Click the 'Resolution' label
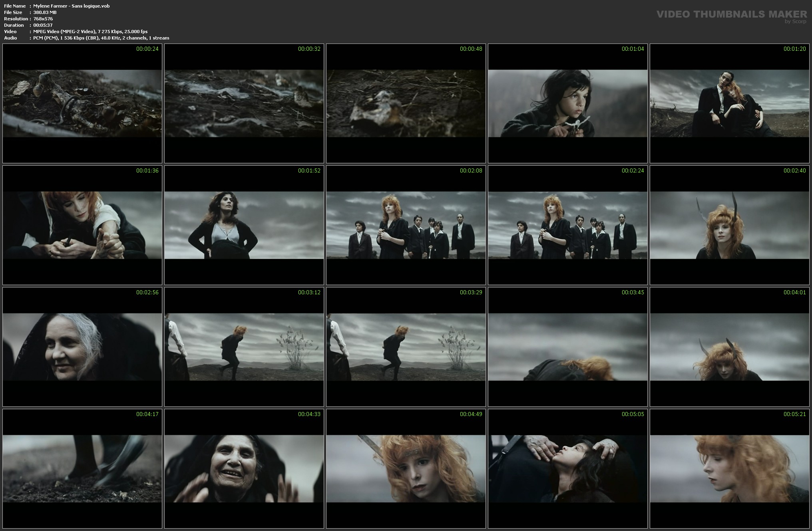812x531 pixels. [16, 19]
